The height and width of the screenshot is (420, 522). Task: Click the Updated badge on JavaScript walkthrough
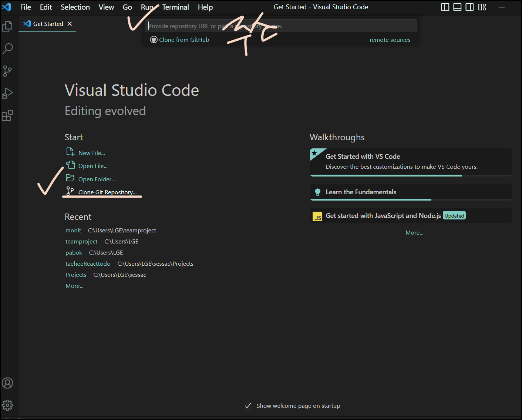454,216
